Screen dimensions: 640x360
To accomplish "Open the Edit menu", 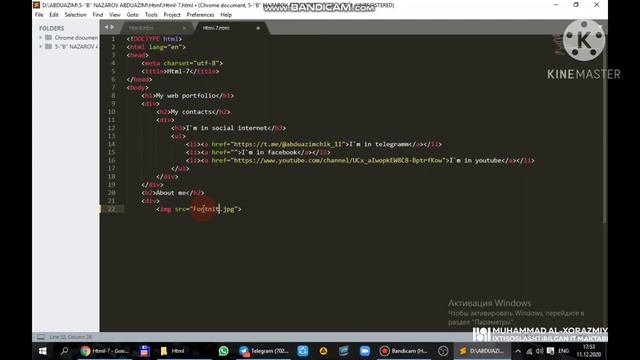I will coord(54,15).
